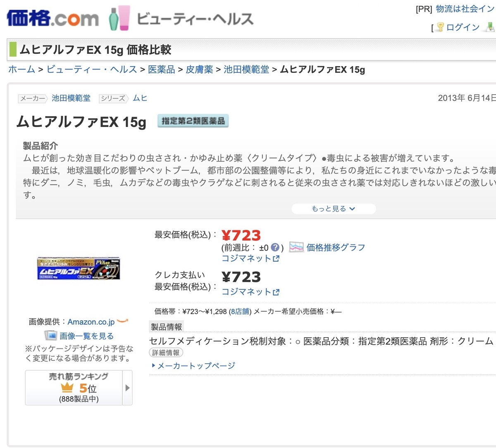Click the image gallery icon
496x448 pixels.
tap(50, 336)
